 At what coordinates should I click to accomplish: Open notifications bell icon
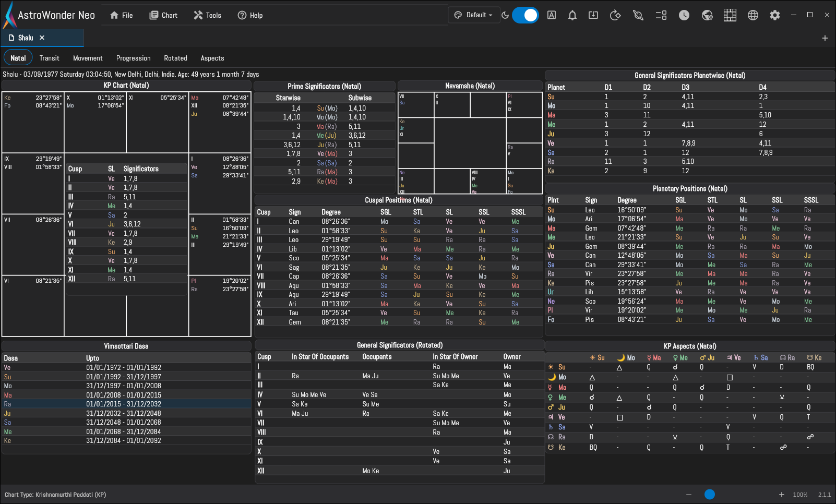(572, 15)
